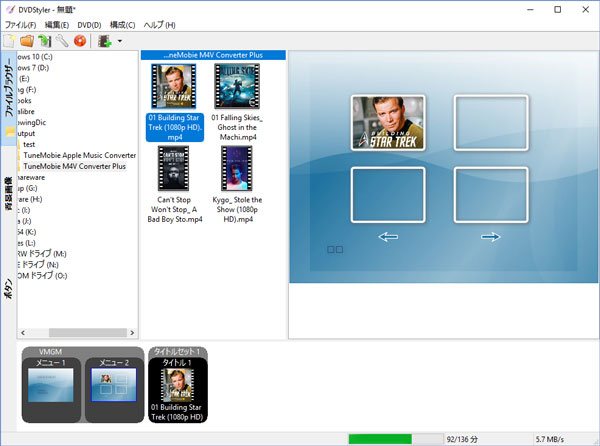Image resolution: width=600 pixels, height=446 pixels.
Task: Select the ows 10 (C:) drive
Action: [35, 57]
